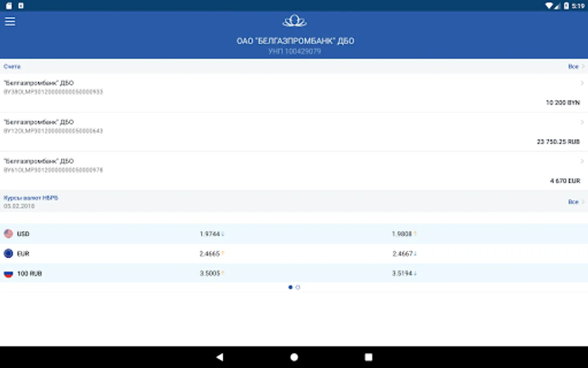Viewport: 588px width, 368px height.
Task: Click account number ending 50000933
Action: [x=53, y=92]
